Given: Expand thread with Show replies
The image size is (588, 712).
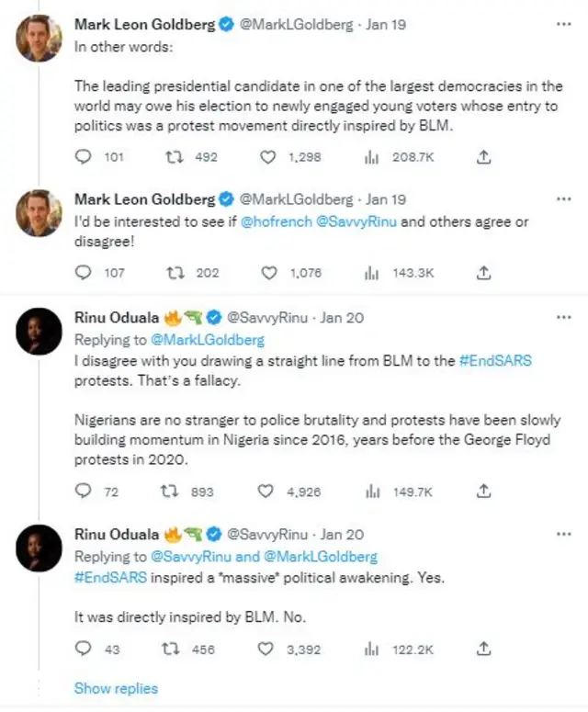Looking at the screenshot, I should click(116, 688).
